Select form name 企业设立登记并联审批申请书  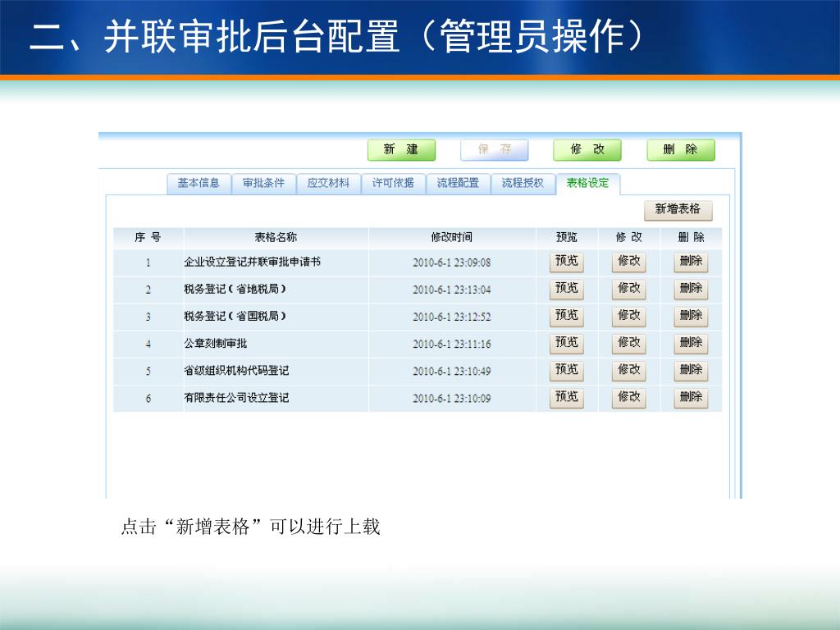[253, 262]
